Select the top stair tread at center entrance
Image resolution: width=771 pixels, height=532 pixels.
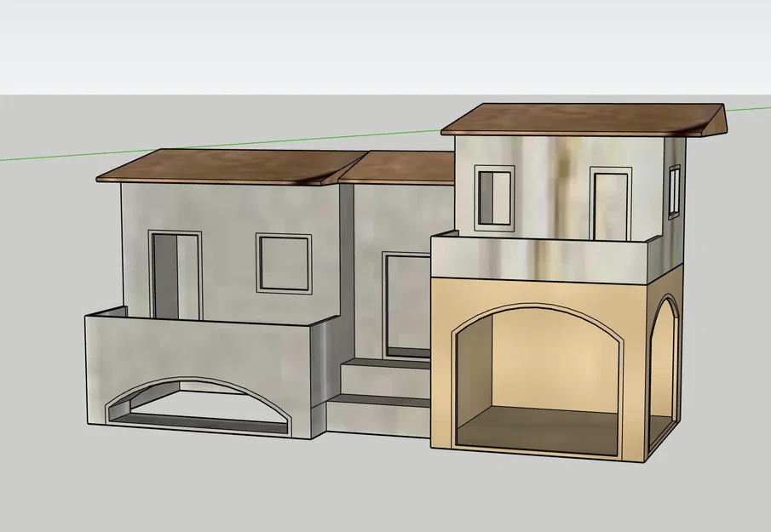[386, 364]
